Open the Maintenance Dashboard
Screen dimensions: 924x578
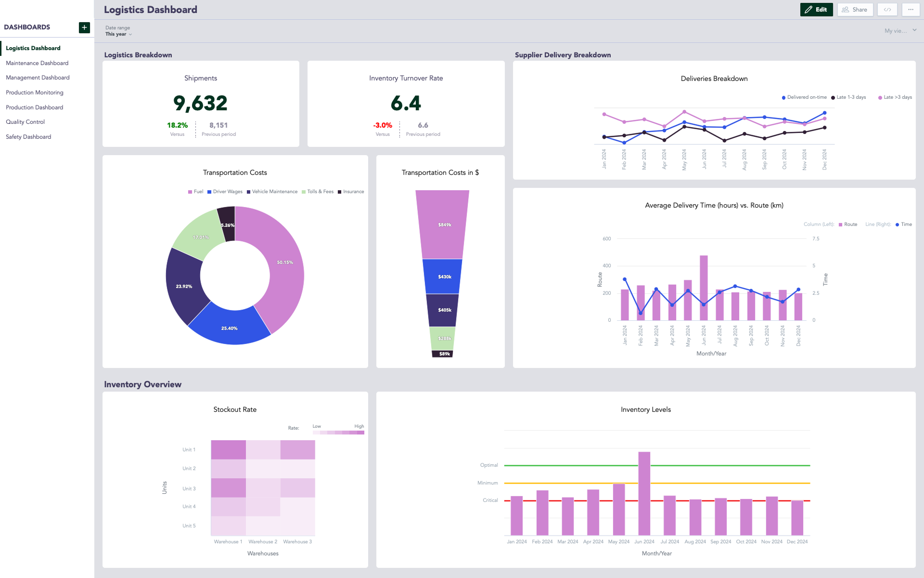37,63
